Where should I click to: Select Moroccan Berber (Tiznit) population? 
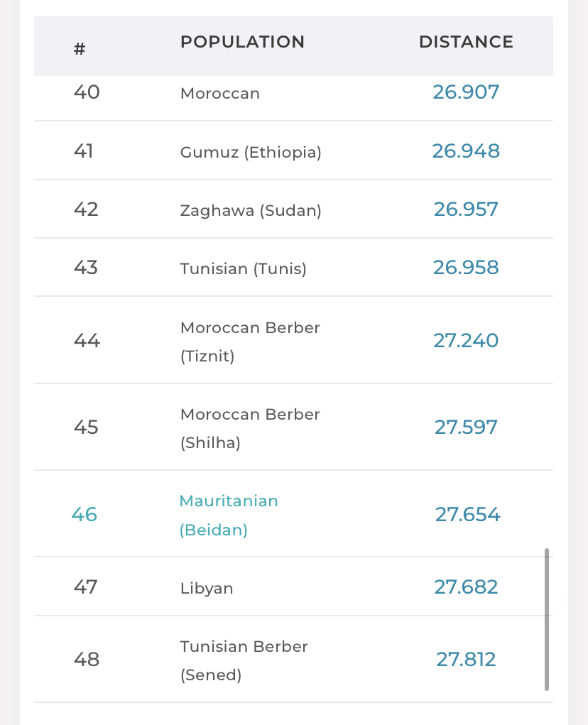pyautogui.click(x=250, y=341)
